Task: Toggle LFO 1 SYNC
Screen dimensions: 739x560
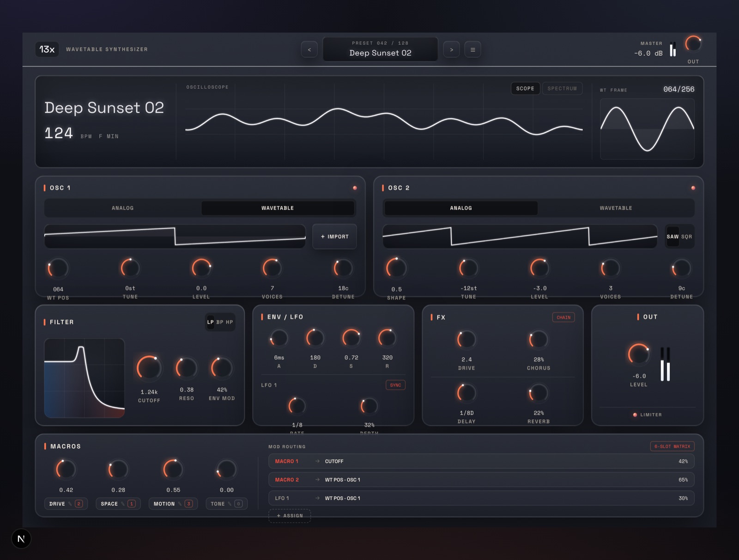Action: pyautogui.click(x=395, y=385)
